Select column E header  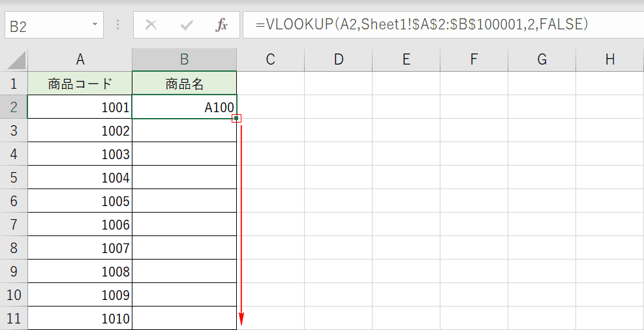coord(406,60)
